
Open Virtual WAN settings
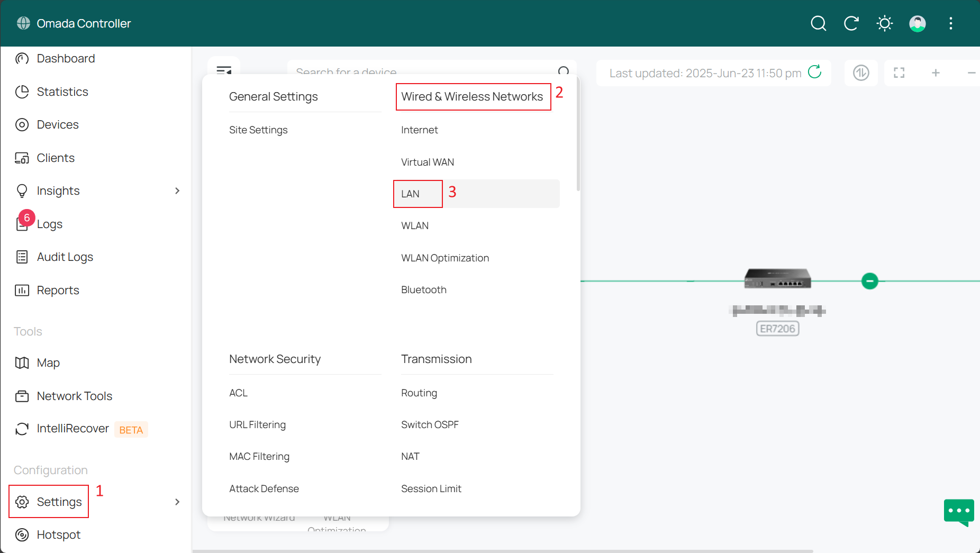[x=428, y=162]
